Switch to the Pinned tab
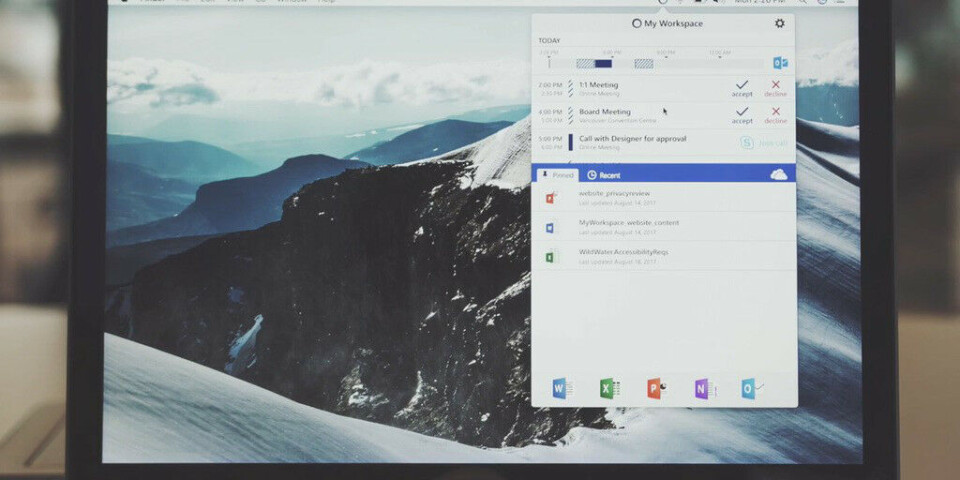This screenshot has width=960, height=480. click(557, 175)
